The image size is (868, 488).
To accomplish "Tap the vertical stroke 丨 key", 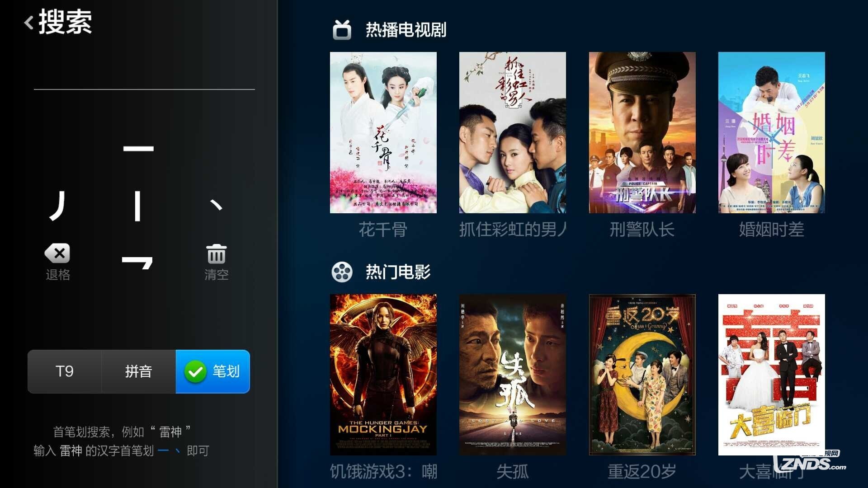I will pyautogui.click(x=137, y=206).
